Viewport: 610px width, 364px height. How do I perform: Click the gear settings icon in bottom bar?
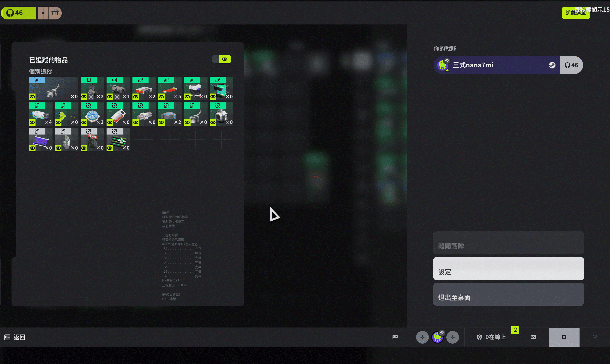click(564, 337)
